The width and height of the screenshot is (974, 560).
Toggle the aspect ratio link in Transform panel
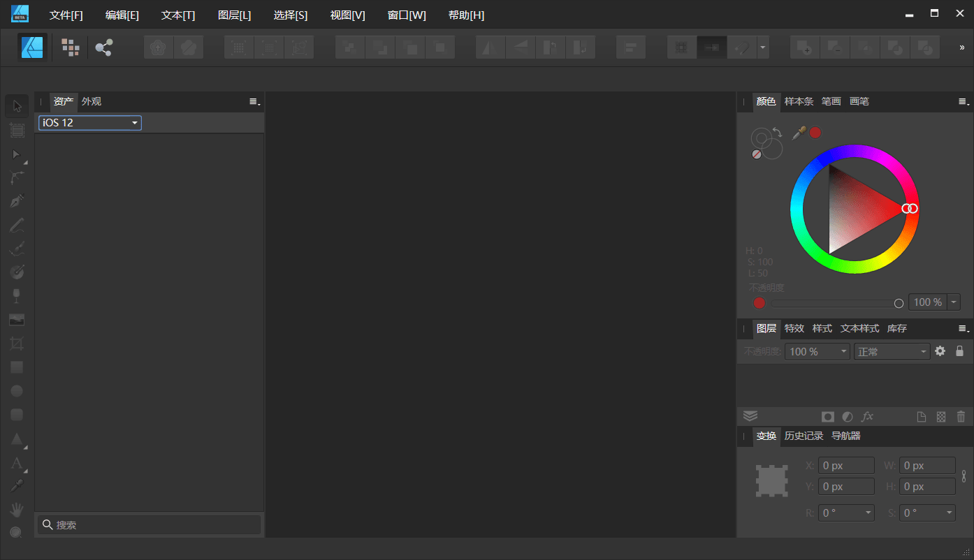tap(964, 476)
